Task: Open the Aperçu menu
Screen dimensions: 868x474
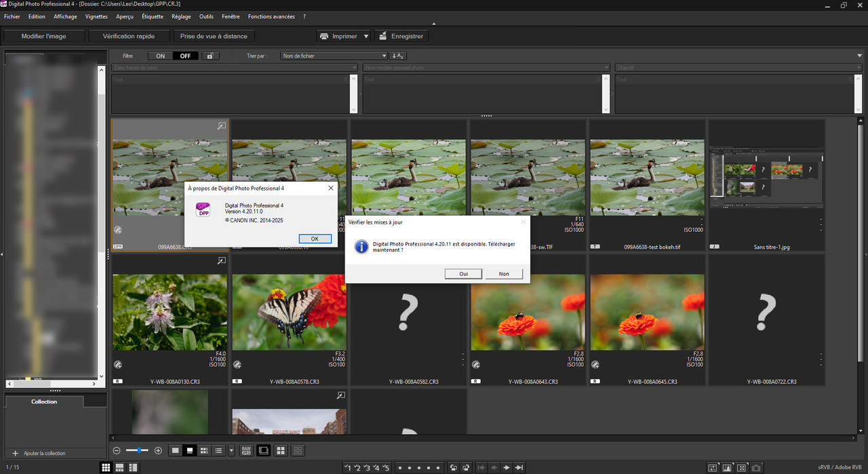Action: pos(125,16)
